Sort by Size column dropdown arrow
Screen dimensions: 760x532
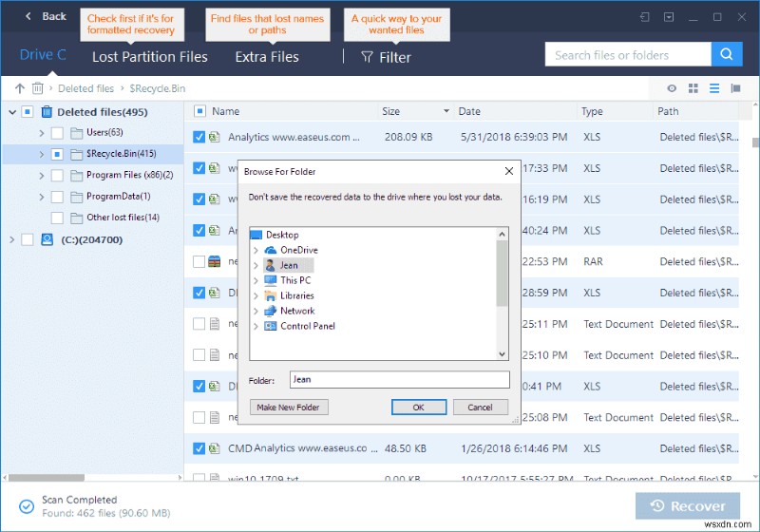pyautogui.click(x=446, y=111)
